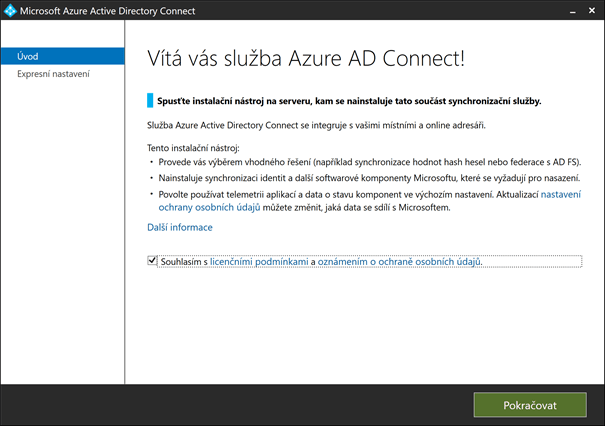This screenshot has width=605, height=426.
Task: Open oznámením o ochraně osobních údajů link
Action: pyautogui.click(x=400, y=261)
